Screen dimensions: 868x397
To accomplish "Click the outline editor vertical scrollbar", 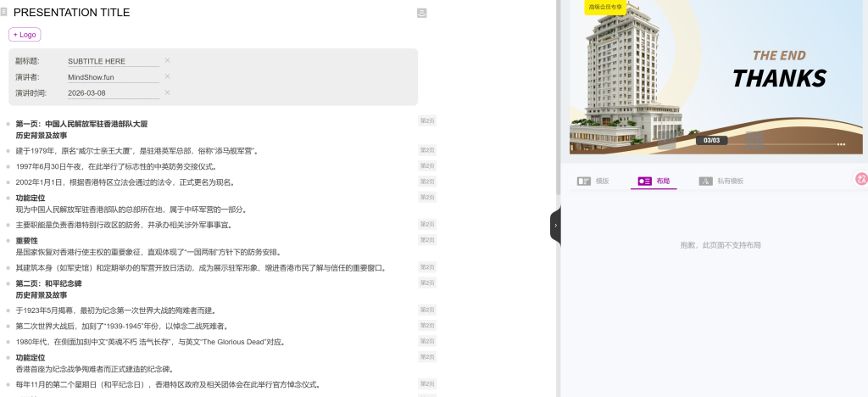I will pos(558,97).
